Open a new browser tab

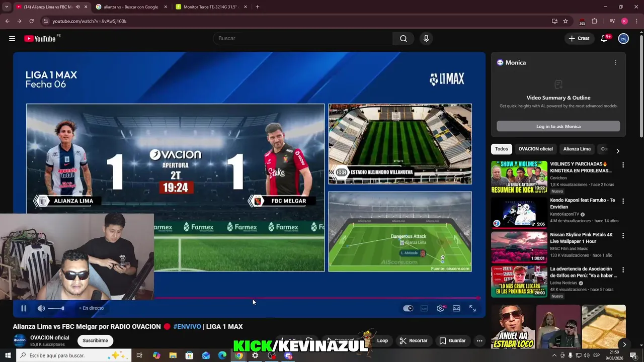point(258,7)
